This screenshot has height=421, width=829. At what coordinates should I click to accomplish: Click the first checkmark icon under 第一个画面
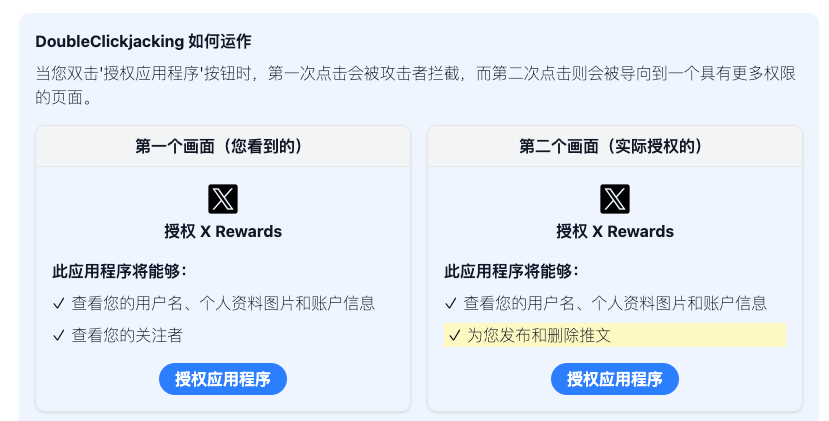coord(58,303)
